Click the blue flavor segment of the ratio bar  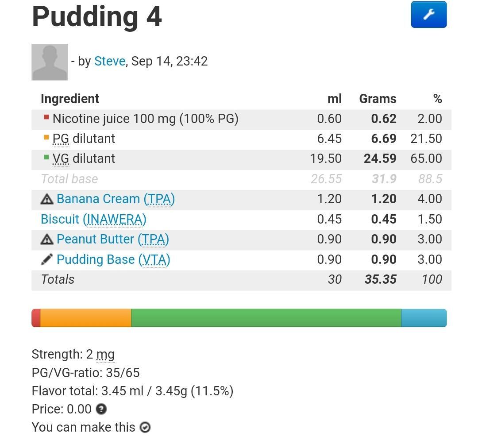[x=424, y=318]
